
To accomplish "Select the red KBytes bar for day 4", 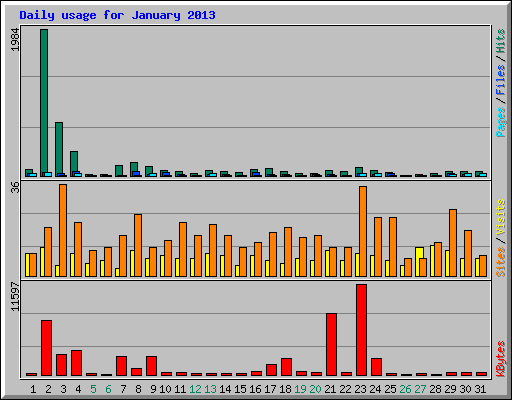I will [x=76, y=363].
